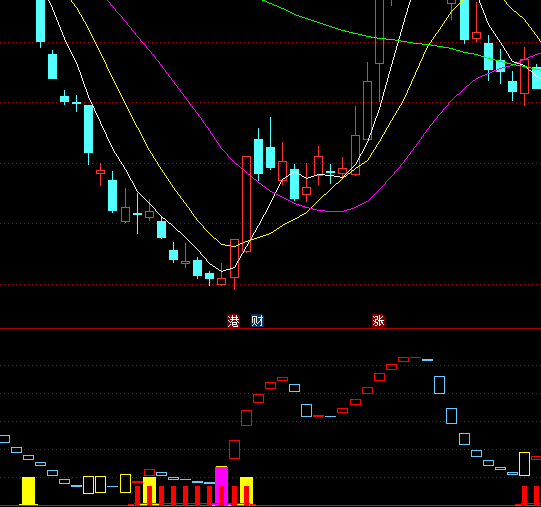Click the cyan dash at the indicator peak
The width and height of the screenshot is (541, 507).
tap(427, 360)
